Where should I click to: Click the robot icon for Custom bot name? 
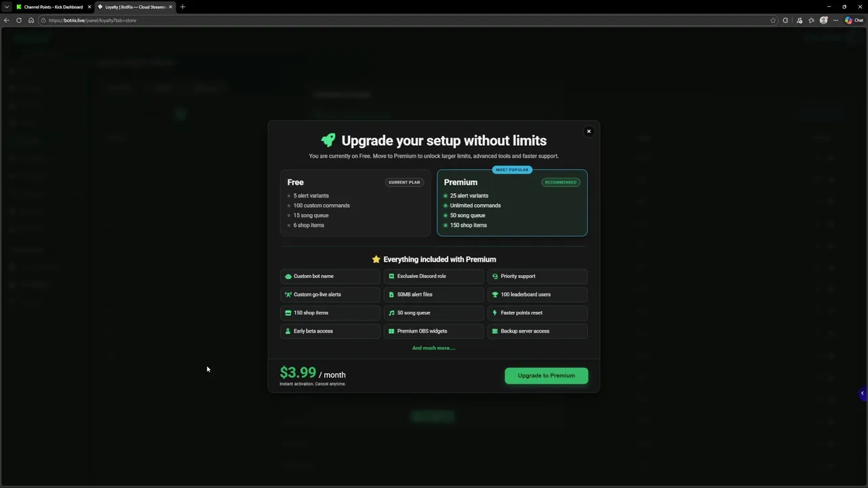pyautogui.click(x=288, y=277)
